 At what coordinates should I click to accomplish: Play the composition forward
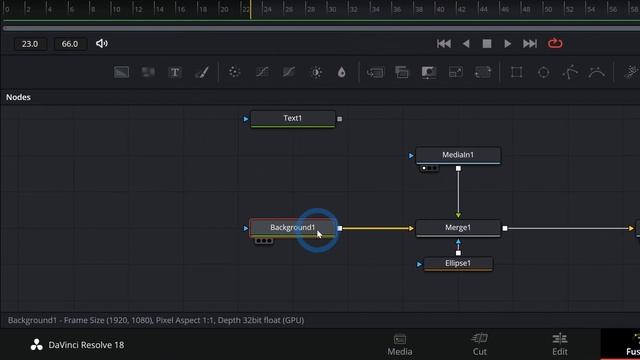pos(507,44)
